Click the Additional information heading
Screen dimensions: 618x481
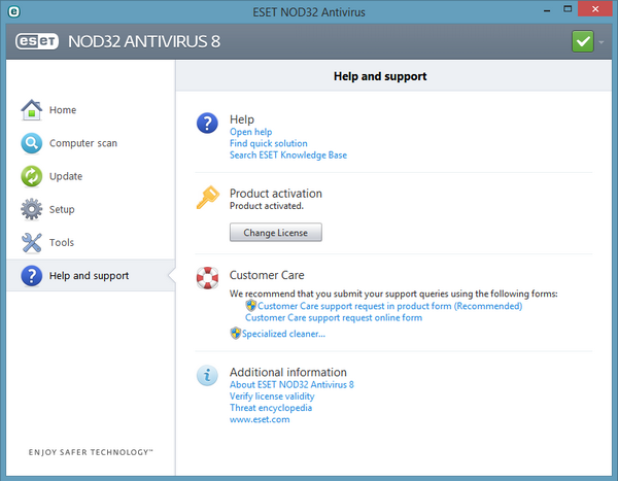tap(288, 372)
